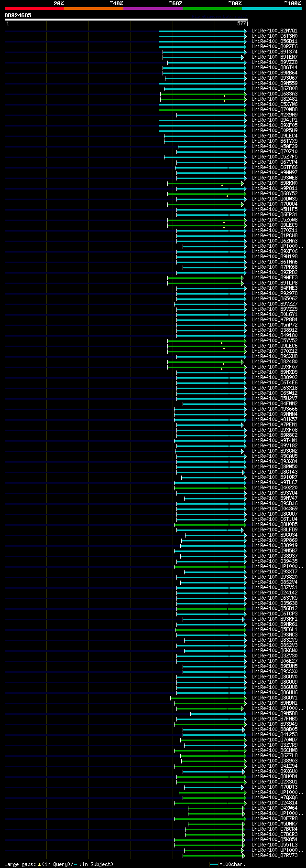Select the UniRef100_Q5EGL1 label
Viewport: 306px width, 868px height.
274,629
